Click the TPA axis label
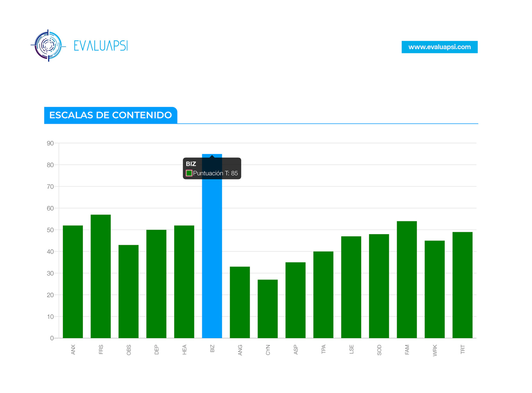The height and width of the screenshot is (393, 532). tap(324, 349)
